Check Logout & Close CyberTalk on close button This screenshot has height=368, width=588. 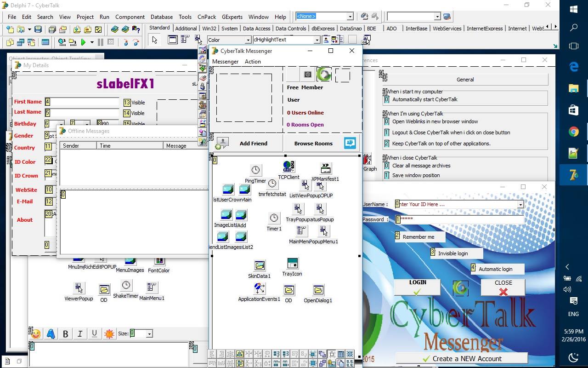[x=387, y=132]
